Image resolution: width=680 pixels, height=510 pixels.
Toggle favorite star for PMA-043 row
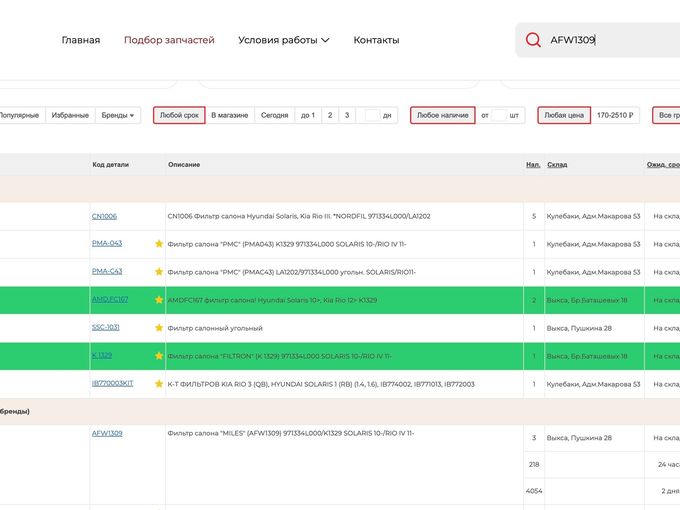[159, 244]
